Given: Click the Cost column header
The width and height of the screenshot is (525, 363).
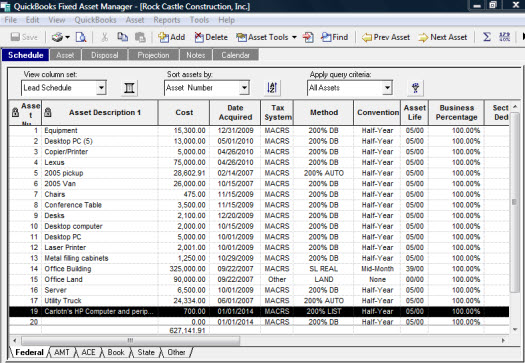Looking at the screenshot, I should (x=184, y=113).
